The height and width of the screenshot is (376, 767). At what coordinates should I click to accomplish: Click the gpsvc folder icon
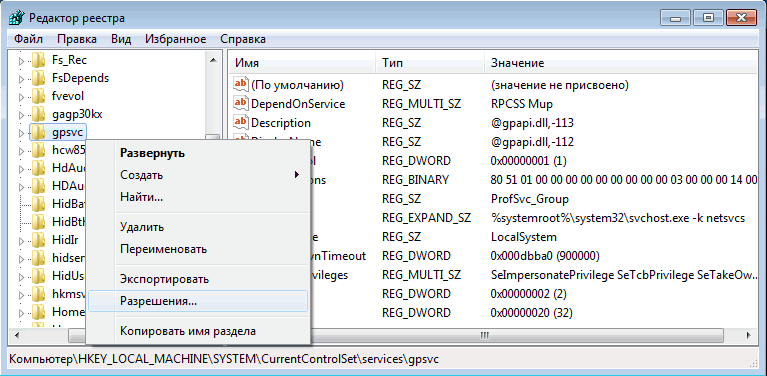[39, 132]
